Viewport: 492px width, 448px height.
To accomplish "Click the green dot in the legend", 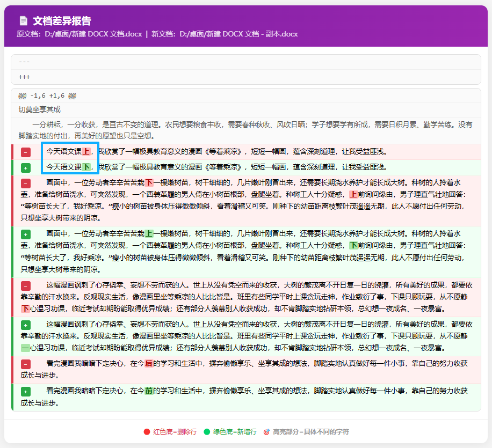I will click(x=207, y=432).
